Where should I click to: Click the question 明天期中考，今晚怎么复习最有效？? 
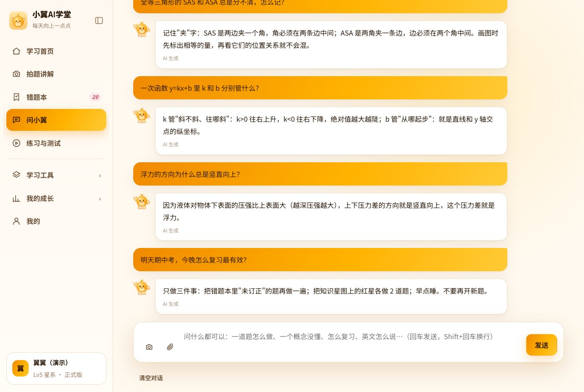click(320, 260)
